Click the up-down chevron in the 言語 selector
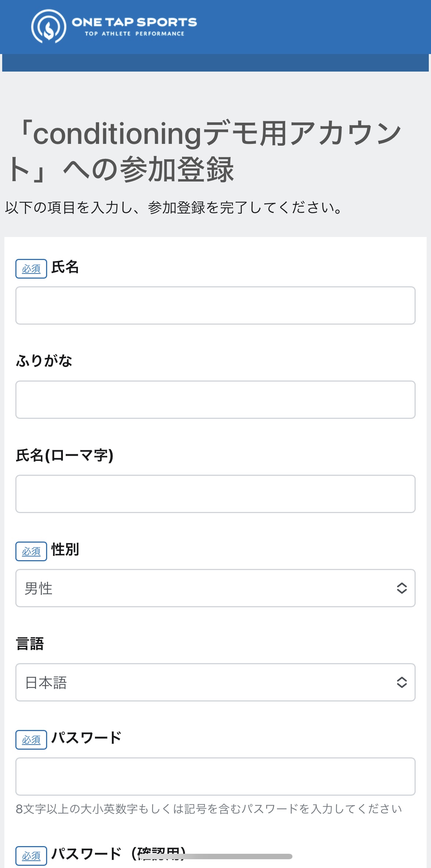 (x=401, y=682)
